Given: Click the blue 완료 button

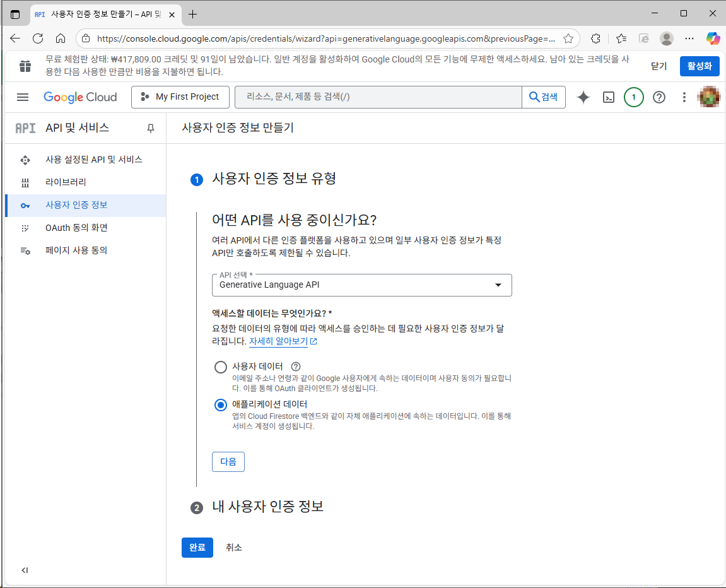Looking at the screenshot, I should point(197,547).
